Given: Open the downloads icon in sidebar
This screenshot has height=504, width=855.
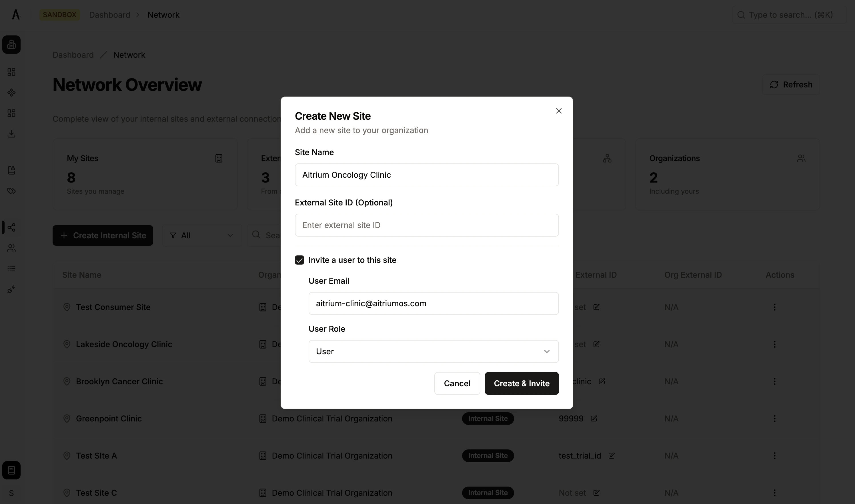Looking at the screenshot, I should click(11, 133).
